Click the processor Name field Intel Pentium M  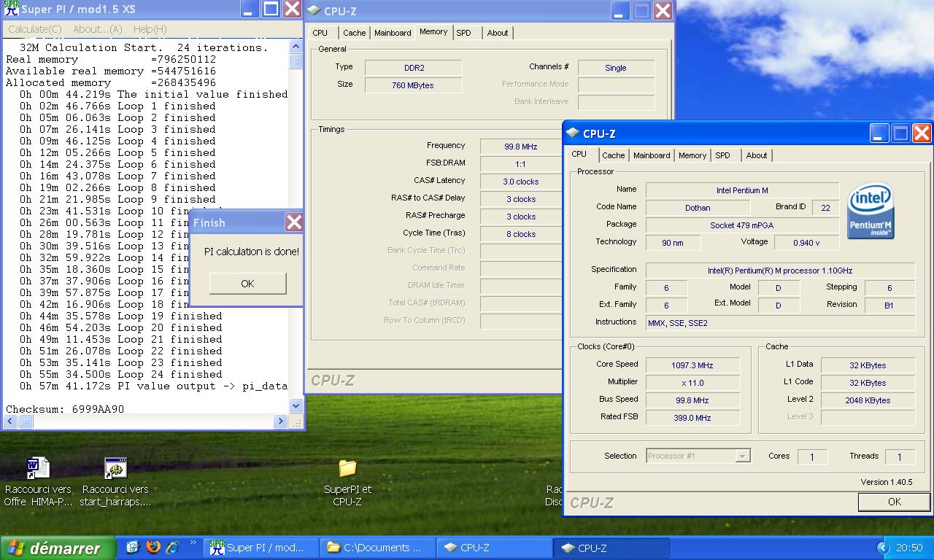[x=742, y=190]
